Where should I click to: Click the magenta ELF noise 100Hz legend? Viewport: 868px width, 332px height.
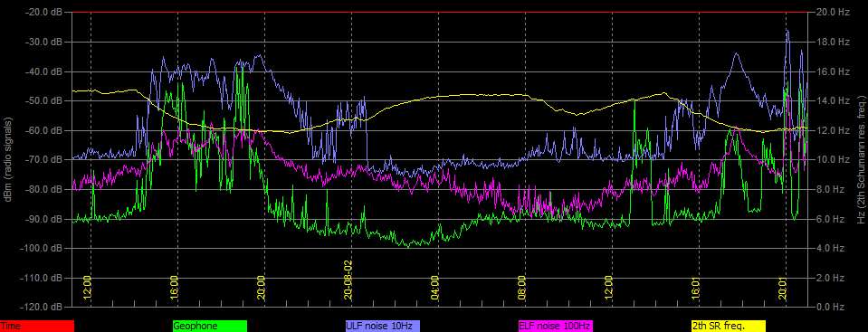555,327
